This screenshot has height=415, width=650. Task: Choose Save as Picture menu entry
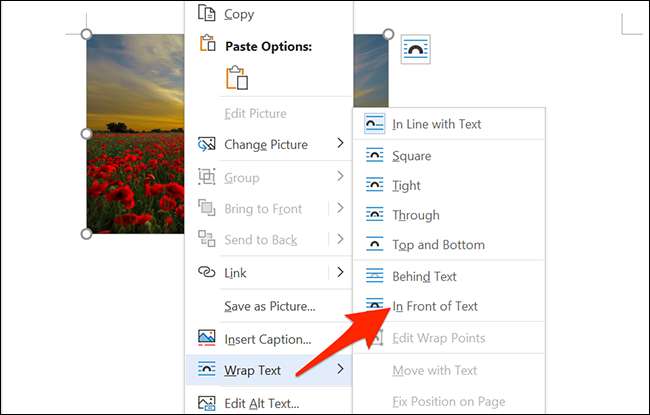pos(270,306)
